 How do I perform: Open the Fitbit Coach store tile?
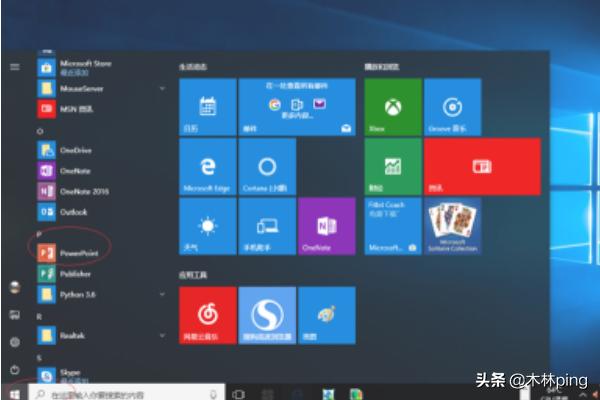(393, 226)
